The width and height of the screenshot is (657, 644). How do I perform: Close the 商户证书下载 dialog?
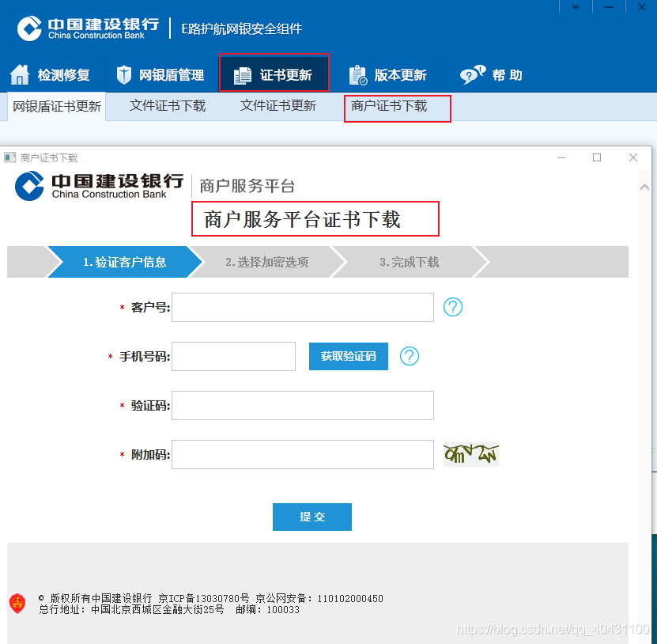click(633, 157)
